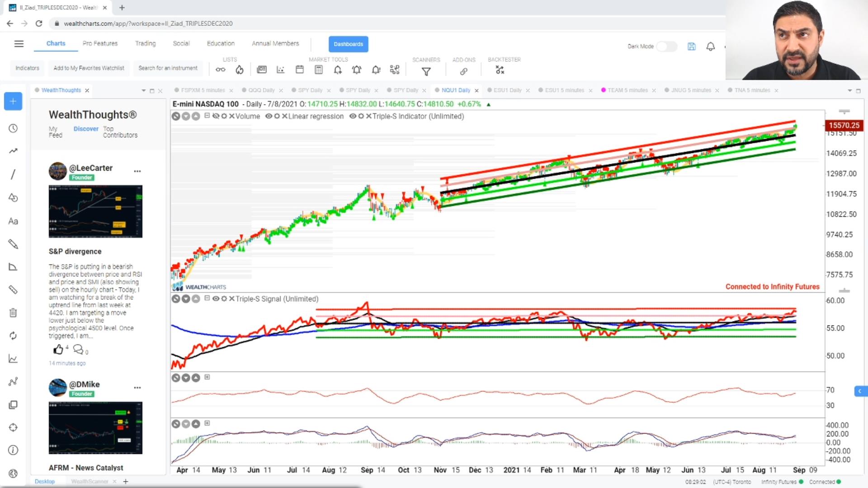Open the My Feed link
The height and width of the screenshot is (488, 868).
coord(56,132)
